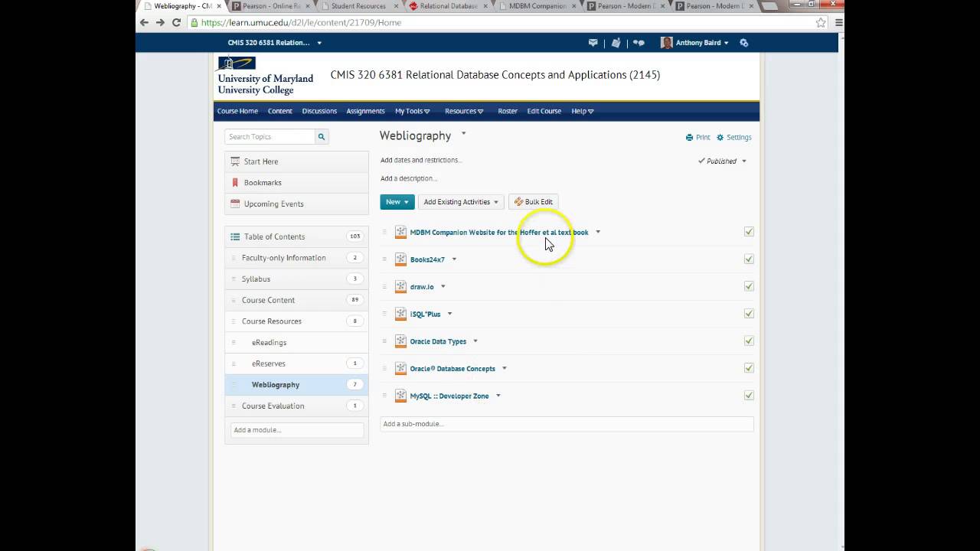Open the Books24x7 link

click(427, 259)
